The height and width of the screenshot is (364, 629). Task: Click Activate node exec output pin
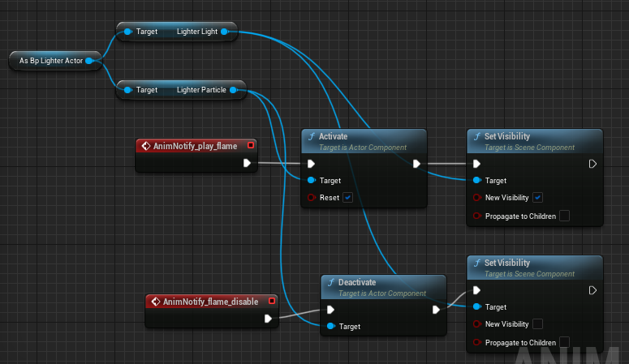coord(416,164)
